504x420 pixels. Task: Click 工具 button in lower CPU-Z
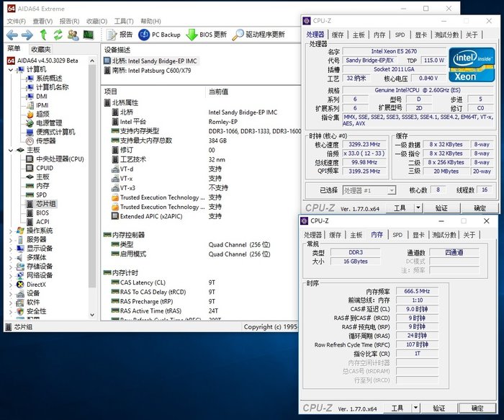tap(397, 408)
